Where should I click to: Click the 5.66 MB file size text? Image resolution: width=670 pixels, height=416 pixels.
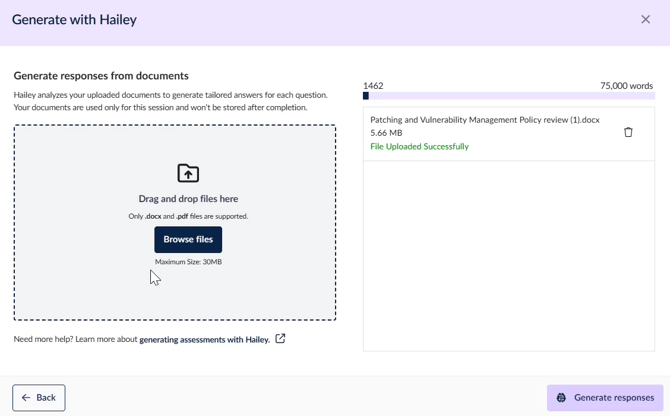click(x=386, y=133)
